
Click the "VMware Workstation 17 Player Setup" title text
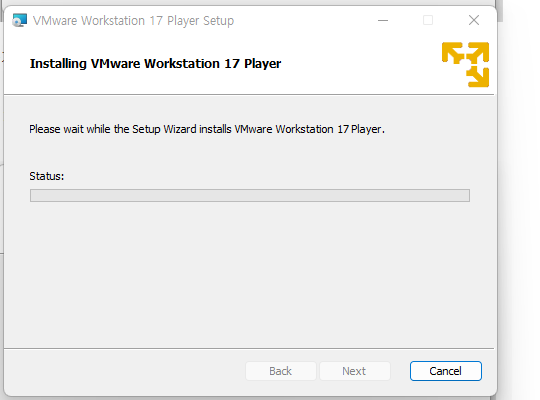click(x=133, y=21)
